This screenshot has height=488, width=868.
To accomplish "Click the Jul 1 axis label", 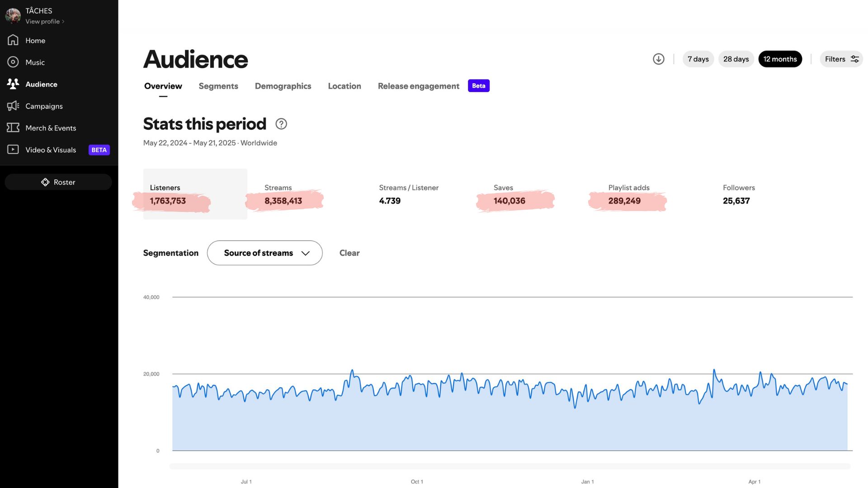I will (x=246, y=482).
